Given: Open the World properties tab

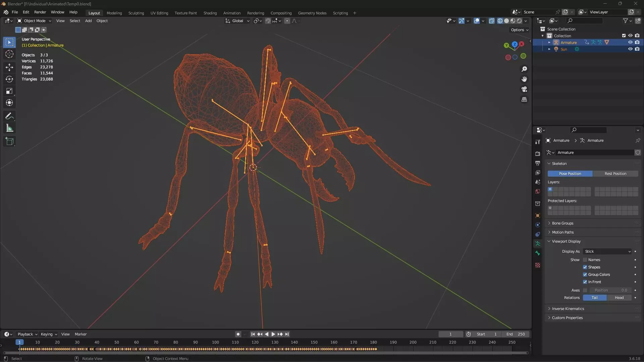Looking at the screenshot, I should (x=538, y=191).
